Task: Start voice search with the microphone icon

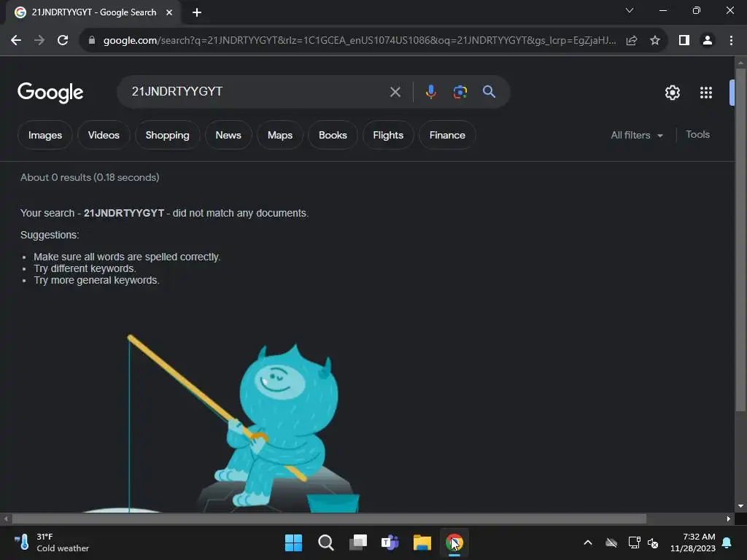Action: [430, 92]
